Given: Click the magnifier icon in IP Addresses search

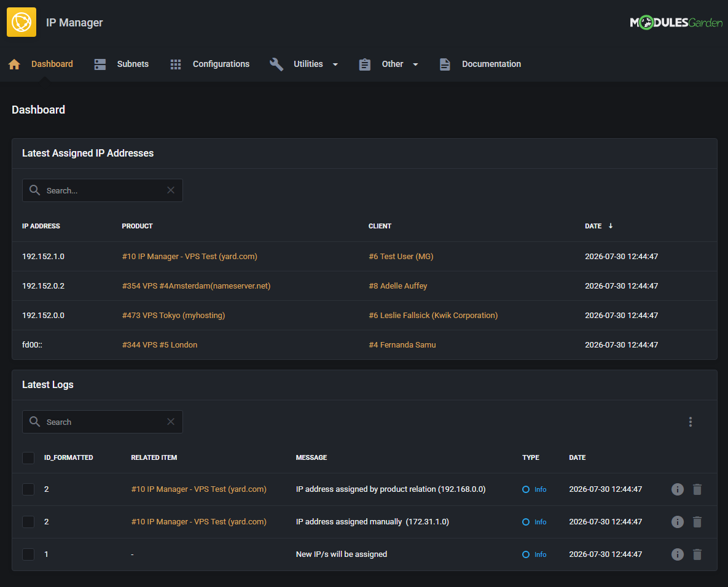Looking at the screenshot, I should pyautogui.click(x=34, y=190).
